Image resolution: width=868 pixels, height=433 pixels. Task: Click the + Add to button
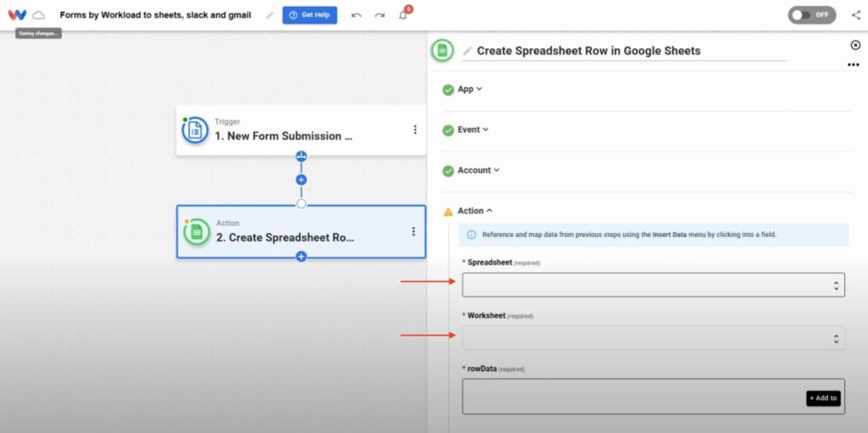pos(823,398)
